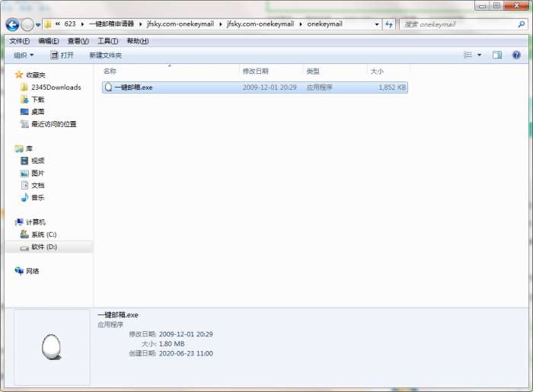Click the egg icon of 一键邮箱.exe
Image resolution: width=533 pixels, height=392 pixels.
(108, 88)
